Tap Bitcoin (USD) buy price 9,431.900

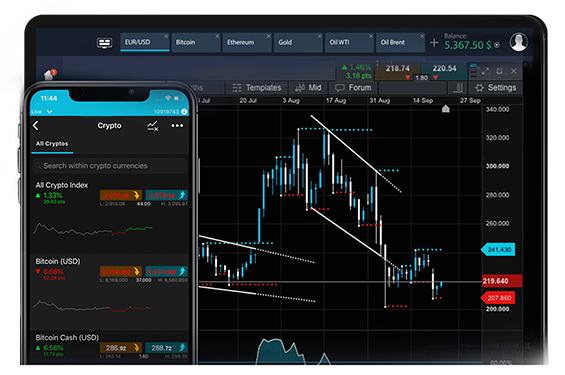click(x=166, y=271)
